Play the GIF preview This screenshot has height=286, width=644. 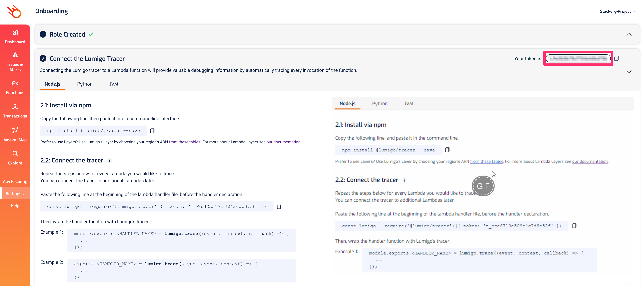(483, 186)
